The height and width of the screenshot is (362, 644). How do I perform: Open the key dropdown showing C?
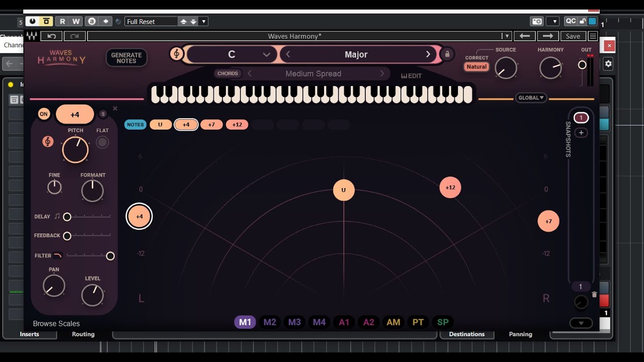click(x=232, y=54)
